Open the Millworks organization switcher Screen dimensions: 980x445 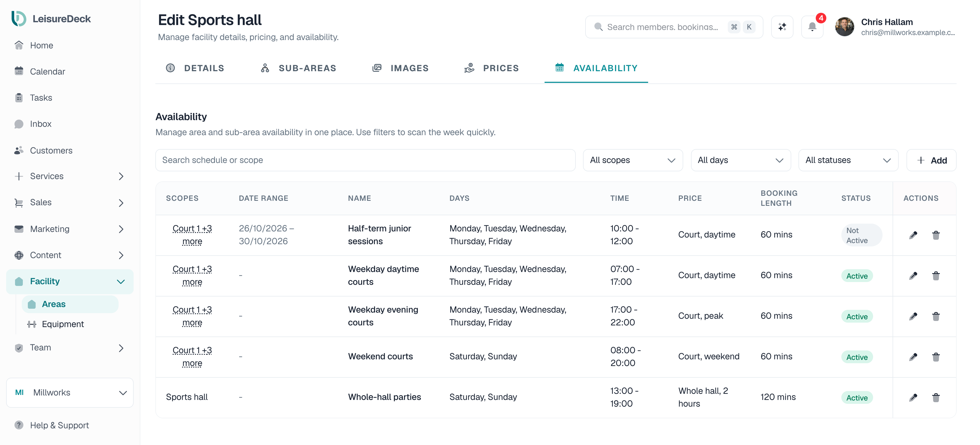tap(70, 392)
